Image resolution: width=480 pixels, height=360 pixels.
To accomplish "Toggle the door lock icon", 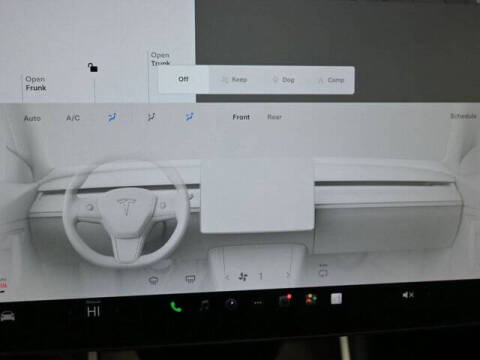I will 93,67.
